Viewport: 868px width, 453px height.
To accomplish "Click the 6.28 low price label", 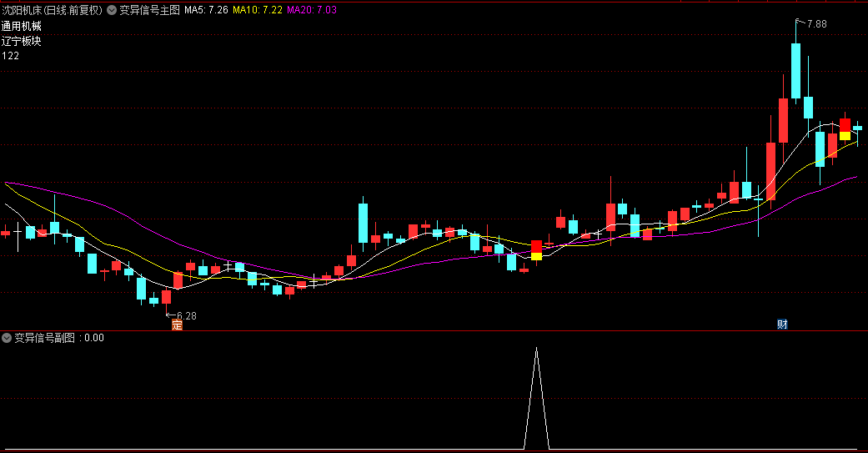I will coord(187,315).
